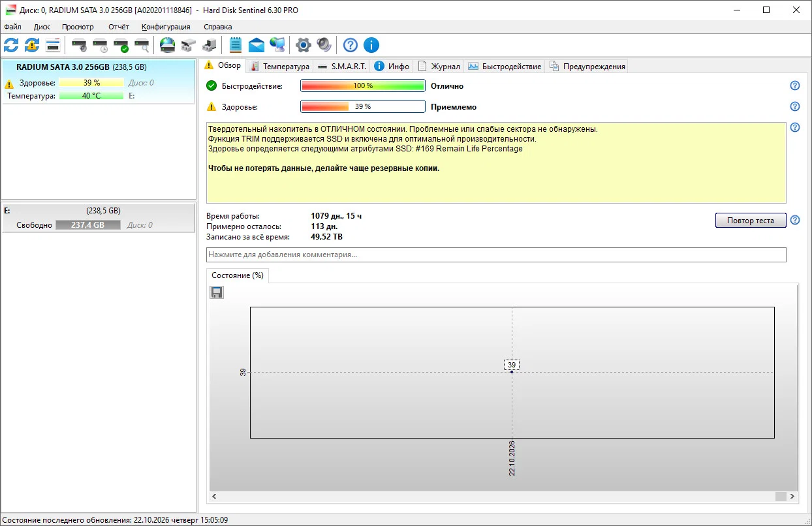Click the comment input field
This screenshot has width=812, height=526.
pyautogui.click(x=496, y=255)
